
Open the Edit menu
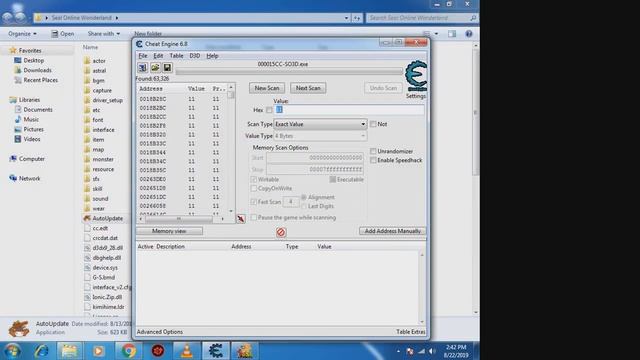coord(158,56)
